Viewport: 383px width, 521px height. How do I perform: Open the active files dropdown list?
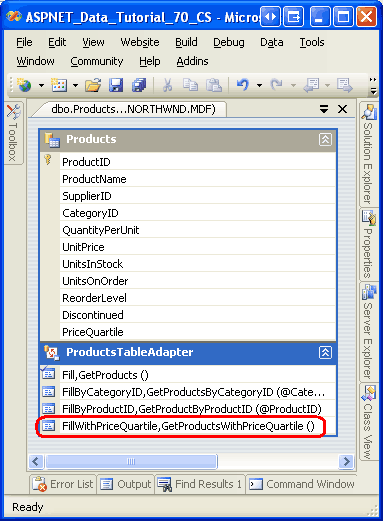[x=324, y=109]
